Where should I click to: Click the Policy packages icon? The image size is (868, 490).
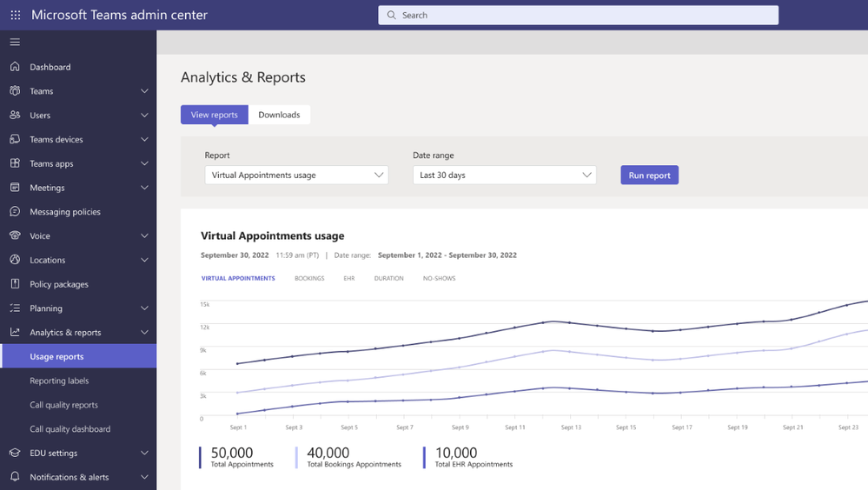[x=15, y=284]
